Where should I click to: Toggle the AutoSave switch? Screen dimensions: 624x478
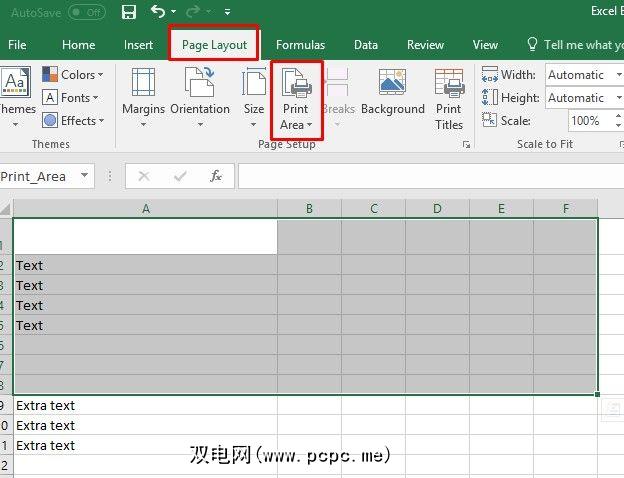coord(87,12)
